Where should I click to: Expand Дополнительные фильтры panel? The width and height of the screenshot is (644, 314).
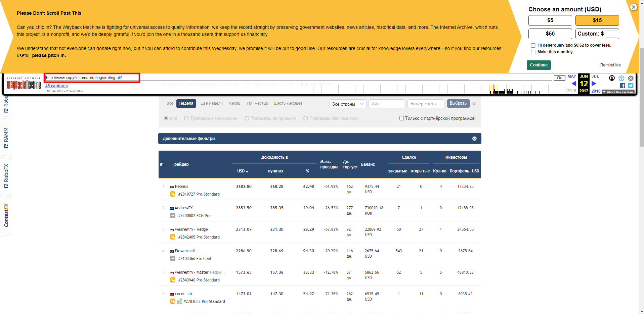click(x=319, y=139)
